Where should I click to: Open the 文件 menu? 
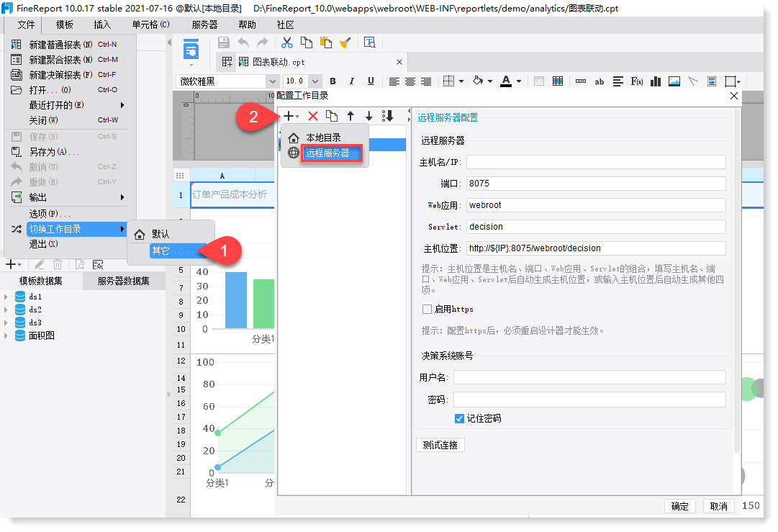[x=26, y=24]
